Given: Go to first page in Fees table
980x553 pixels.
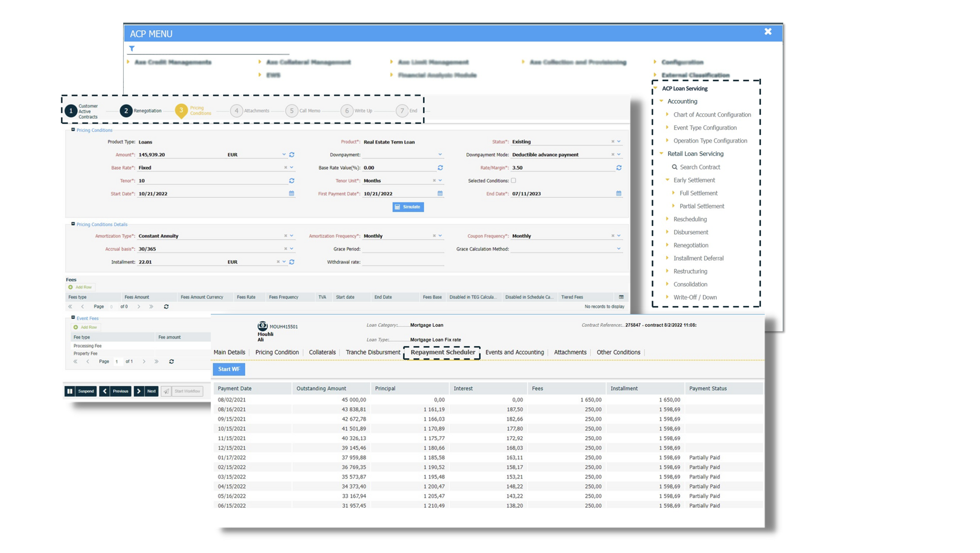Looking at the screenshot, I should [x=70, y=307].
